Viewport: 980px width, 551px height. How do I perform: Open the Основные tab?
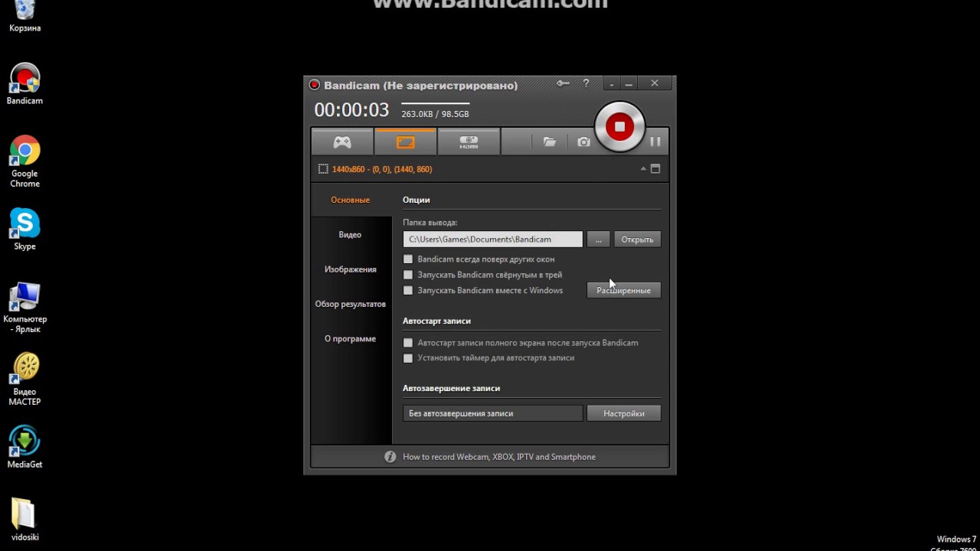tap(350, 200)
